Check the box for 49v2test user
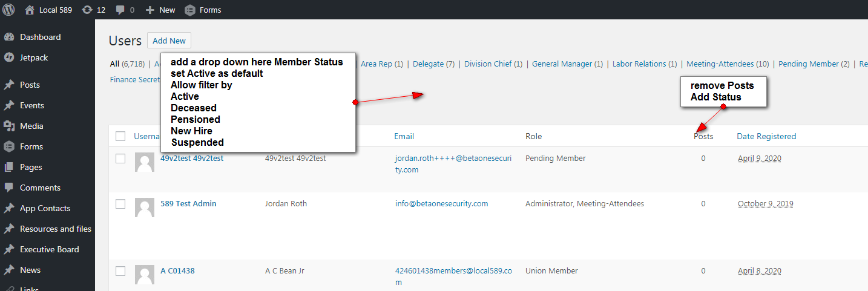This screenshot has height=291, width=868. pos(120,159)
